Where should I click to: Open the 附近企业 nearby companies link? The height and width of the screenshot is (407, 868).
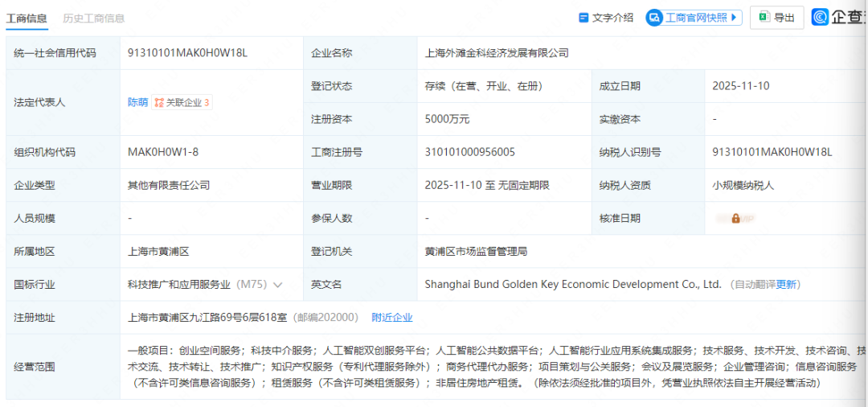[391, 318]
